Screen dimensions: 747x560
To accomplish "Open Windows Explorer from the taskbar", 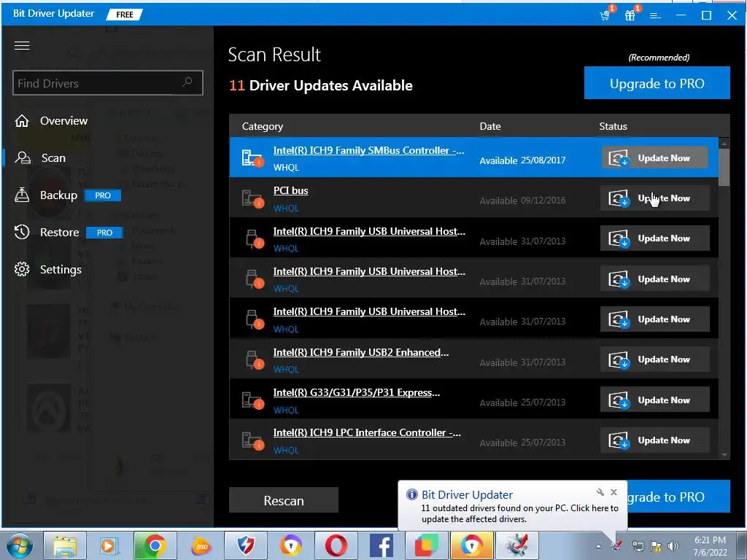I will point(65,545).
